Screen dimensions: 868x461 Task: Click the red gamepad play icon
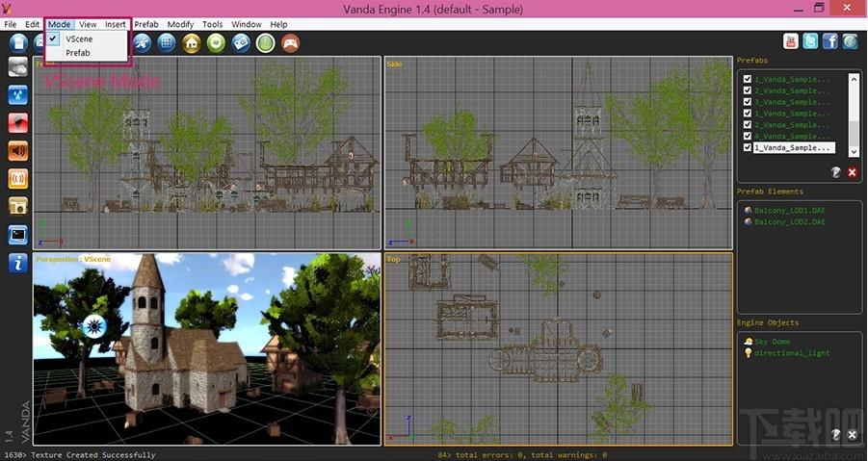[291, 43]
